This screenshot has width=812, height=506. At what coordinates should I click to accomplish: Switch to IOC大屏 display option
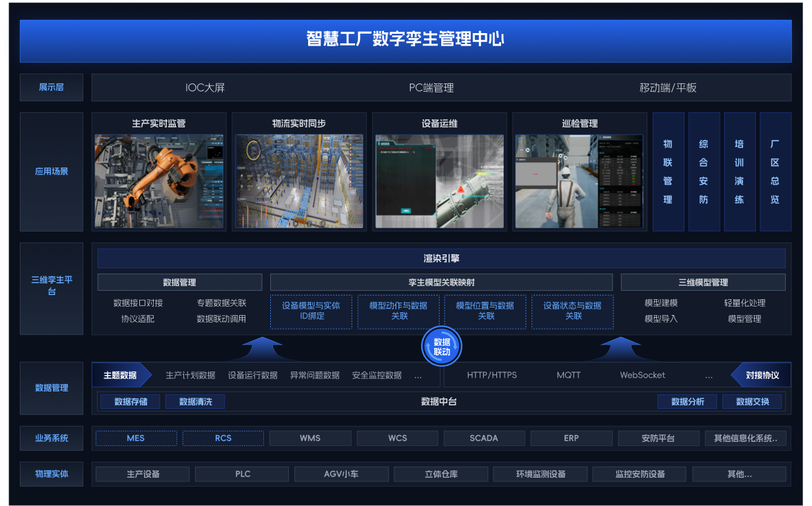(x=205, y=88)
